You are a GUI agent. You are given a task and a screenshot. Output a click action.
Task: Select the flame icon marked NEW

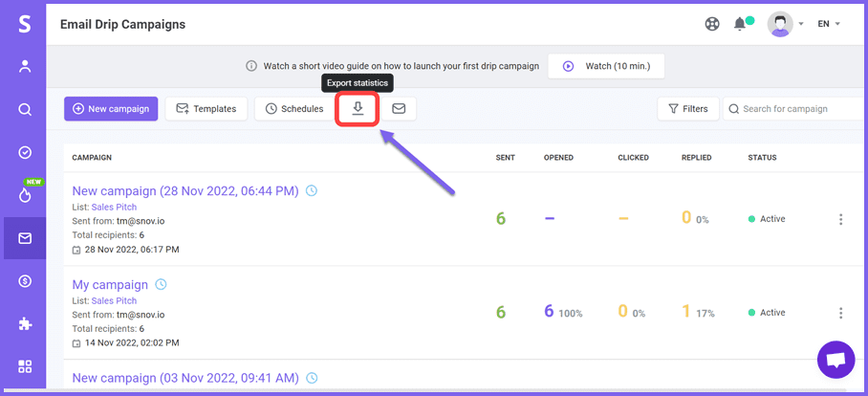click(24, 194)
